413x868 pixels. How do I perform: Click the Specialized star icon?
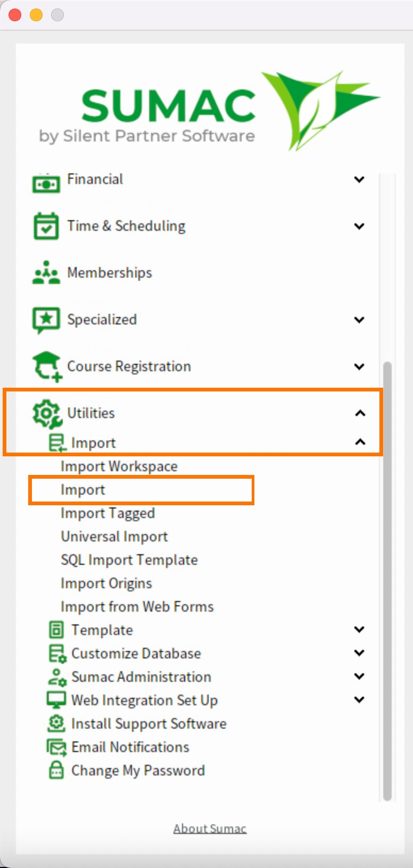(x=46, y=320)
